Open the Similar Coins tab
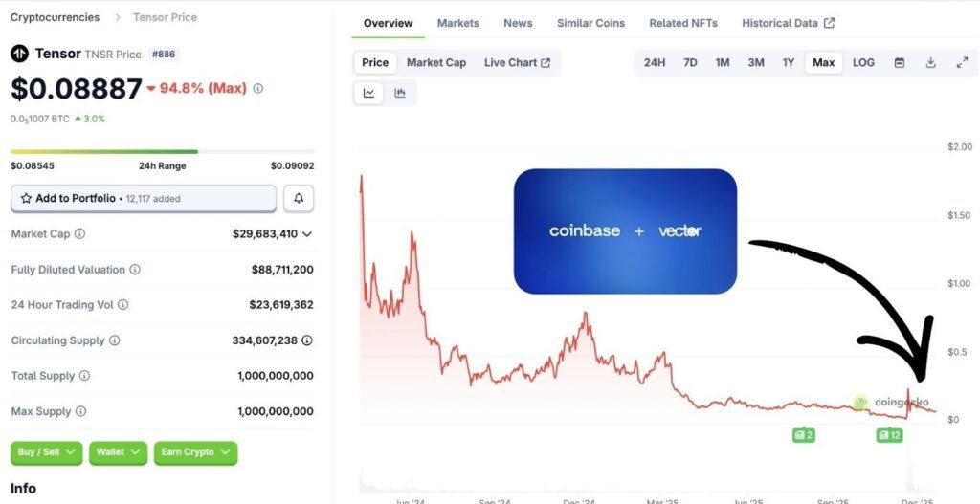 [x=590, y=23]
